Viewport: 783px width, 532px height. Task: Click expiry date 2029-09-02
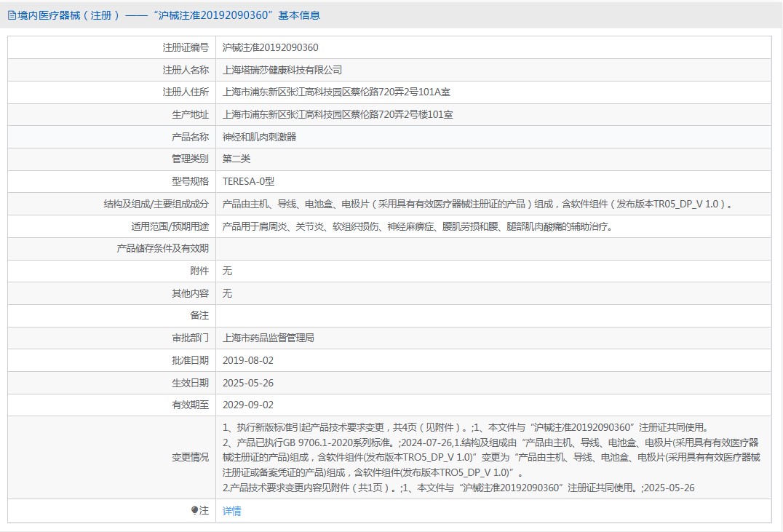click(x=247, y=405)
